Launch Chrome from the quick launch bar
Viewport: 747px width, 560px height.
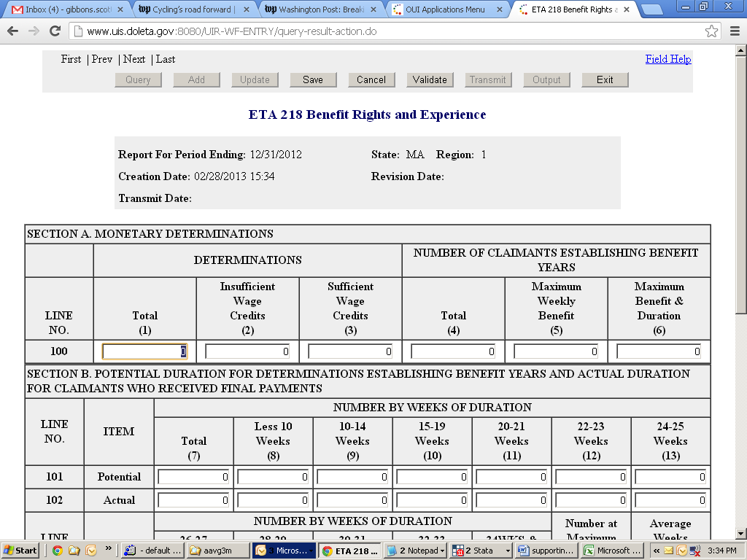point(58,551)
